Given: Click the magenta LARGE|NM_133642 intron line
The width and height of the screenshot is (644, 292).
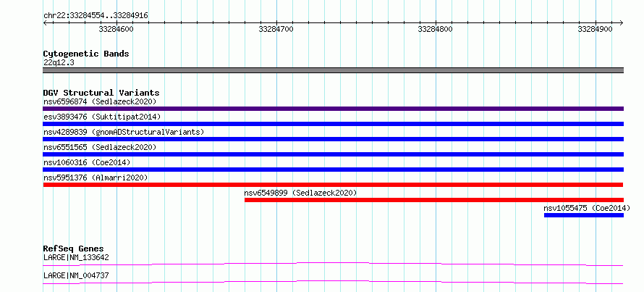Looking at the screenshot, I should click(x=333, y=264).
